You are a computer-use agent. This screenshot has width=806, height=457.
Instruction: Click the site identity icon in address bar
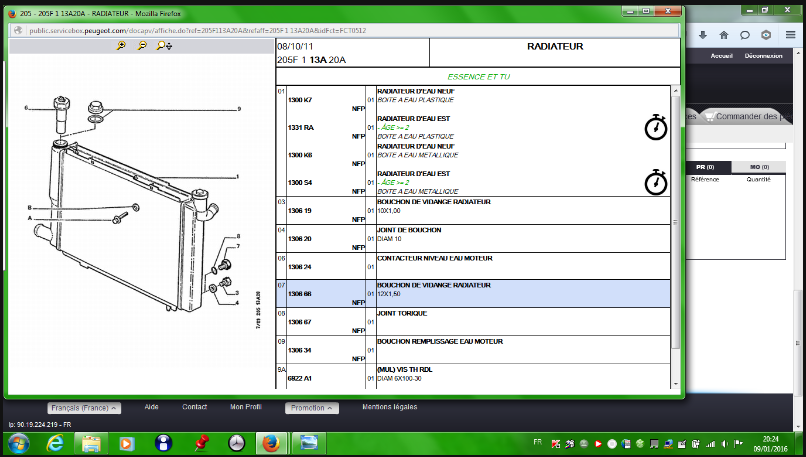19,30
